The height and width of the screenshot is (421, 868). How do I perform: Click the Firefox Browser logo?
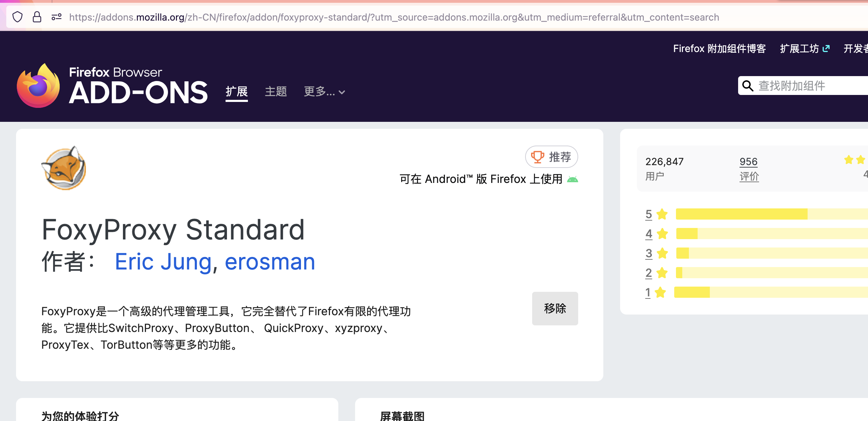pyautogui.click(x=38, y=86)
